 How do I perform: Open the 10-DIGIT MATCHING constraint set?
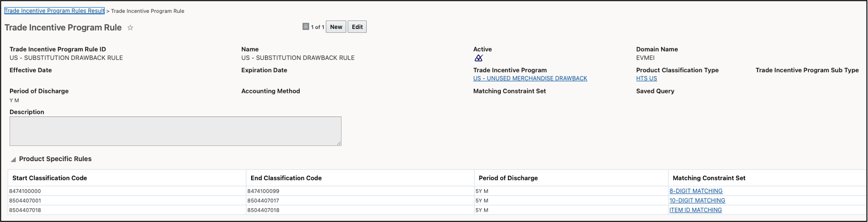coord(697,200)
